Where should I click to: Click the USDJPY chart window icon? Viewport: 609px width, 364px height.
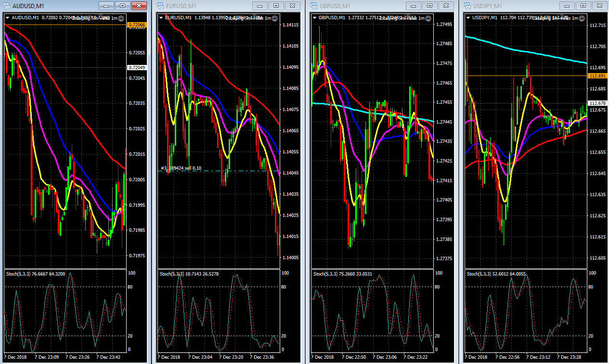[x=468, y=6]
